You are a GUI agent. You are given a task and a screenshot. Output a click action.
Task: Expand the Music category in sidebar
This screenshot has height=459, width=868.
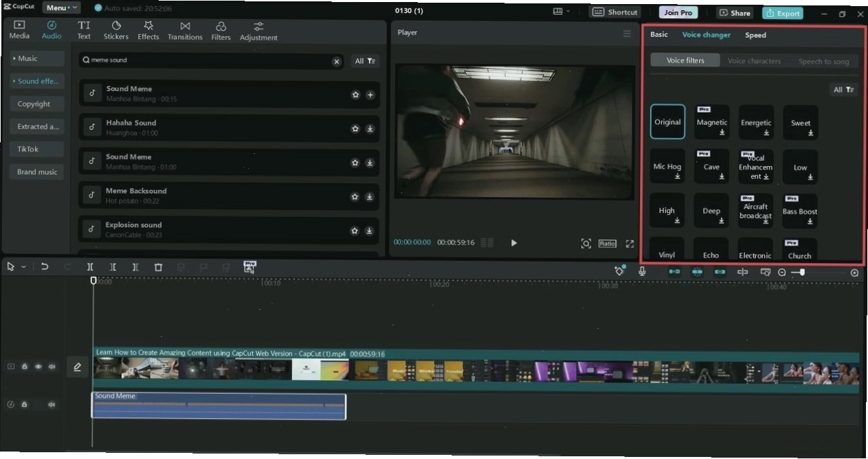click(37, 58)
